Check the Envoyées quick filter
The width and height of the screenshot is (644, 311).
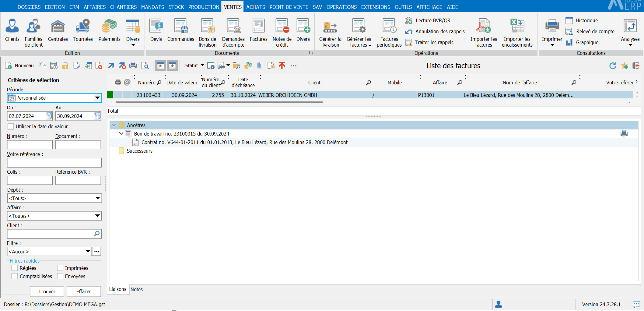(60, 276)
